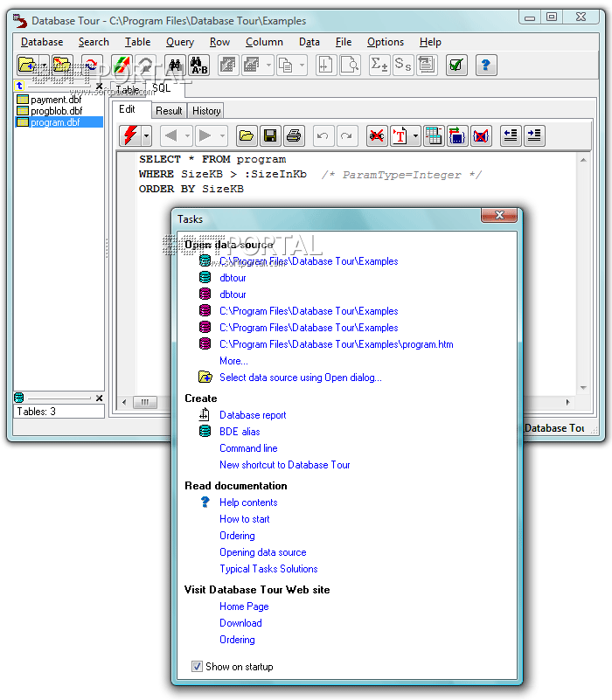Close the Tasks dialog

click(499, 215)
